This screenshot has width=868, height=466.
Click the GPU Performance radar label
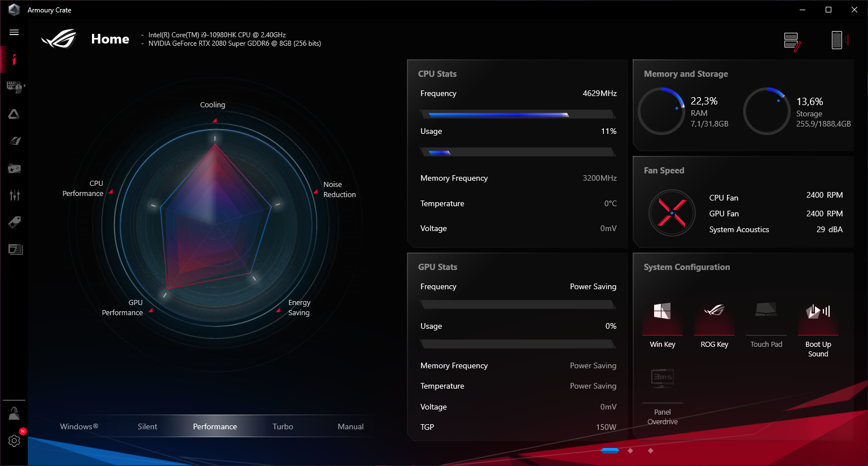point(122,308)
